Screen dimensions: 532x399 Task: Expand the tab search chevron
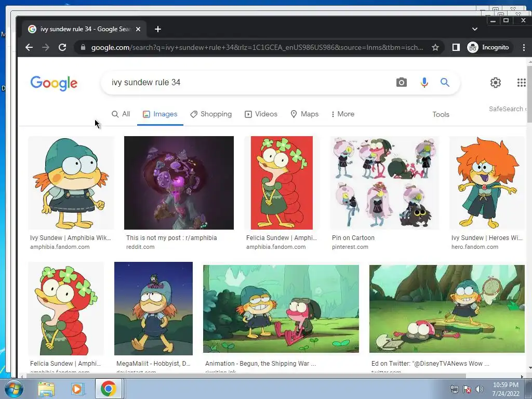[x=475, y=29]
